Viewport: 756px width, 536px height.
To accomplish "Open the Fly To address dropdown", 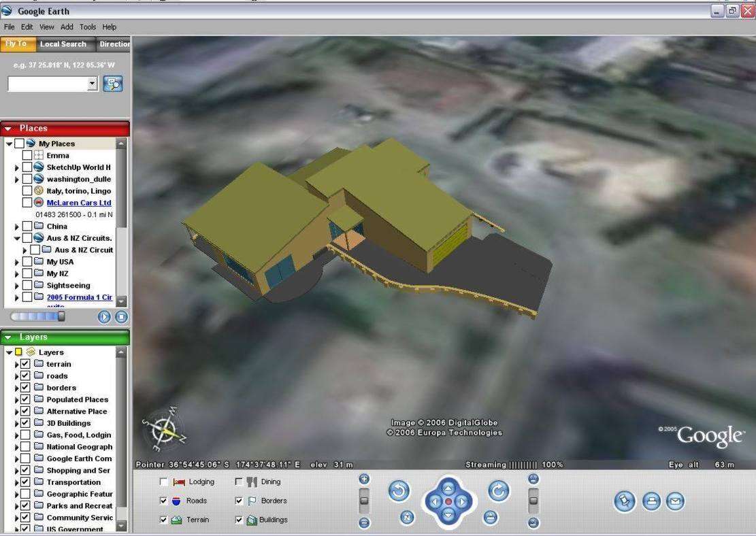I will tap(93, 84).
